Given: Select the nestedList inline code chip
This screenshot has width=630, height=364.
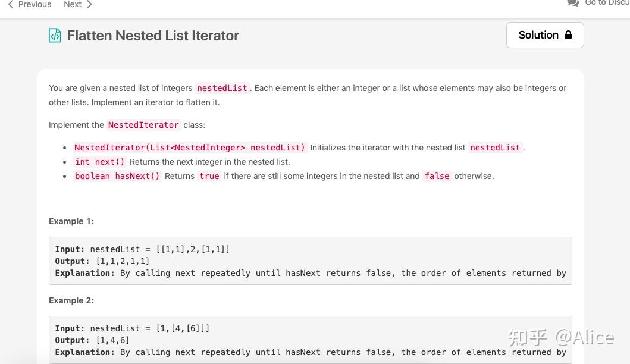Looking at the screenshot, I should [222, 88].
